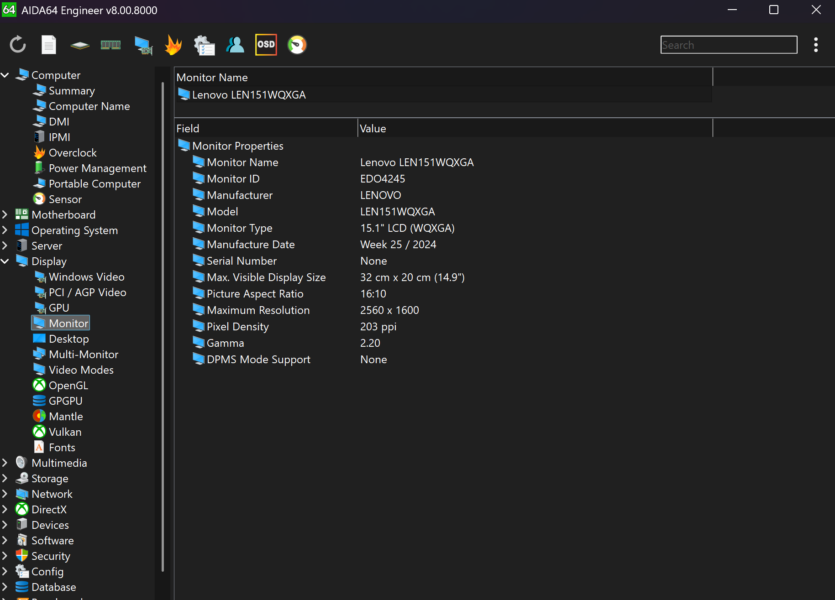Expand the Storage tree node
This screenshot has height=600, width=835.
click(5, 478)
